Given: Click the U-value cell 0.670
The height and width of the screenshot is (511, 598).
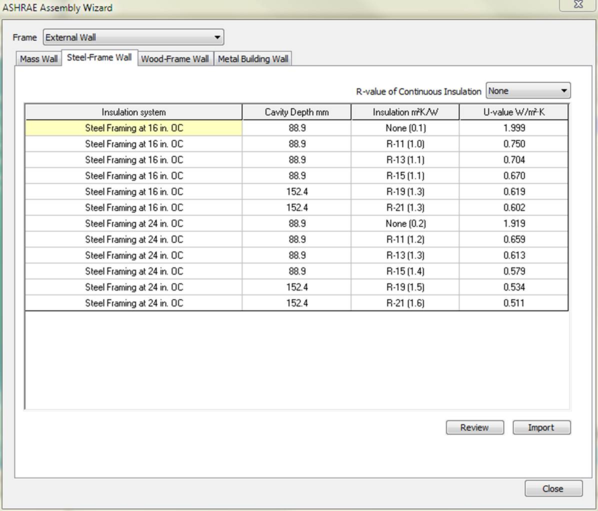Looking at the screenshot, I should click(x=514, y=176).
